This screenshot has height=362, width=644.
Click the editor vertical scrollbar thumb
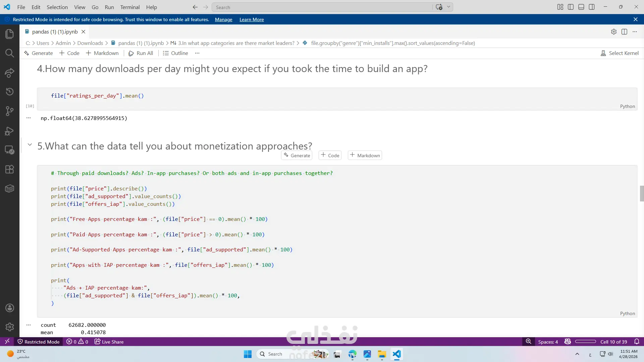[x=642, y=193]
